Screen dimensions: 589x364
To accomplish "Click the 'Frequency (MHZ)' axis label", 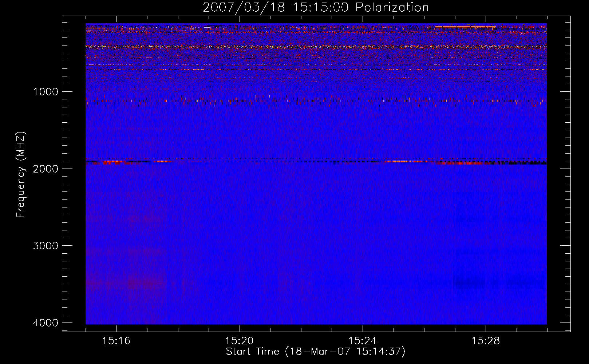I will click(21, 174).
